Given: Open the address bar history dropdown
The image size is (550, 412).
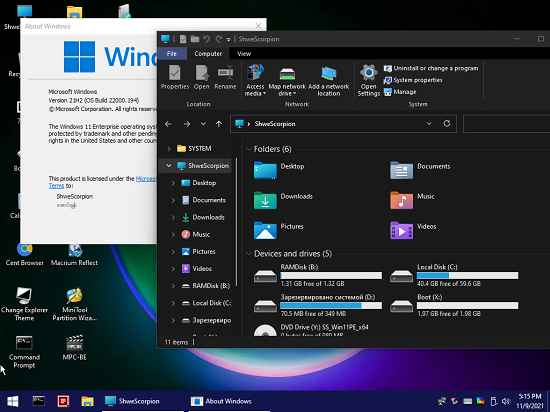Looking at the screenshot, I should (429, 124).
